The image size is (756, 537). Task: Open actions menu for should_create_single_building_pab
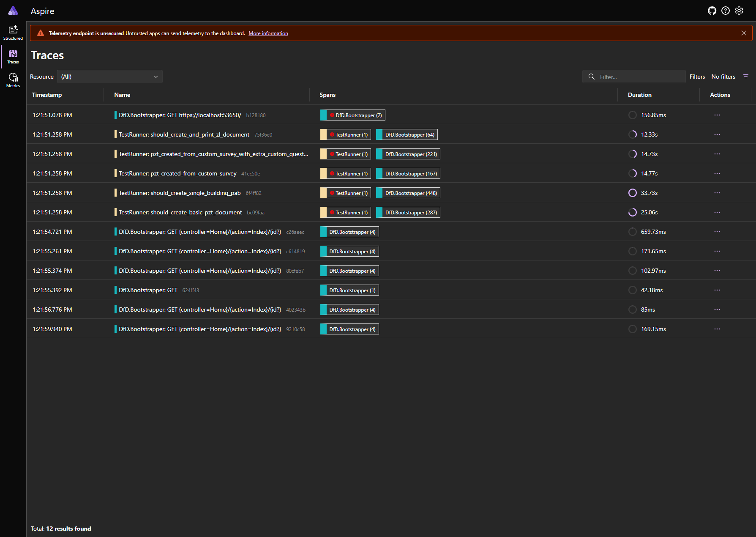(717, 193)
